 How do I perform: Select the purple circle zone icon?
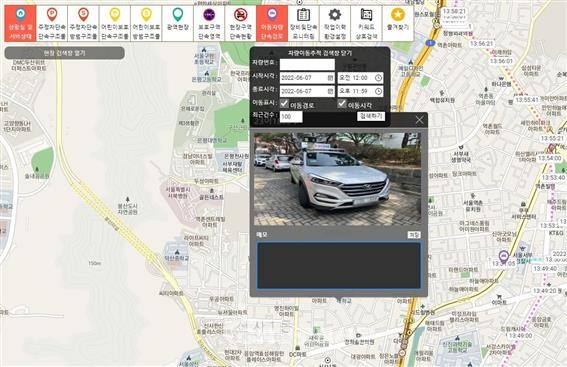pos(209,15)
